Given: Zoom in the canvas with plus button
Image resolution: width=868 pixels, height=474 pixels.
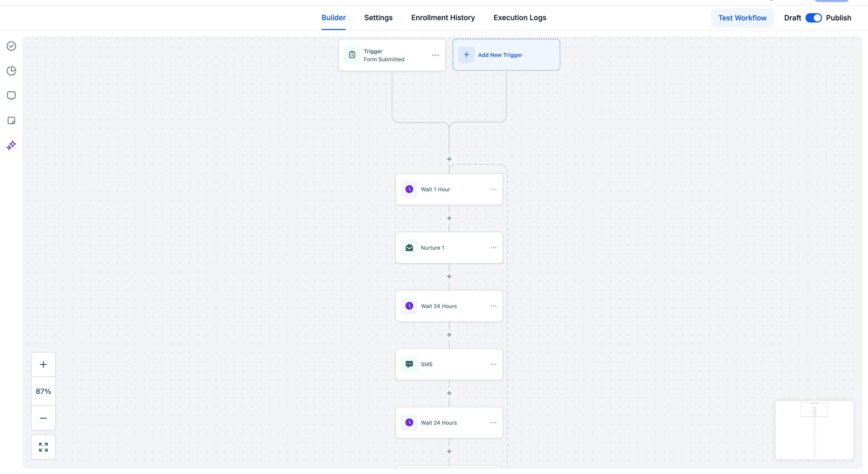Looking at the screenshot, I should 43,364.
